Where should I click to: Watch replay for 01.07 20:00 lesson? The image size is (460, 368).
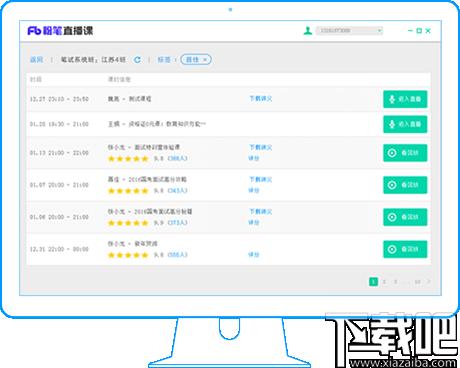405,185
